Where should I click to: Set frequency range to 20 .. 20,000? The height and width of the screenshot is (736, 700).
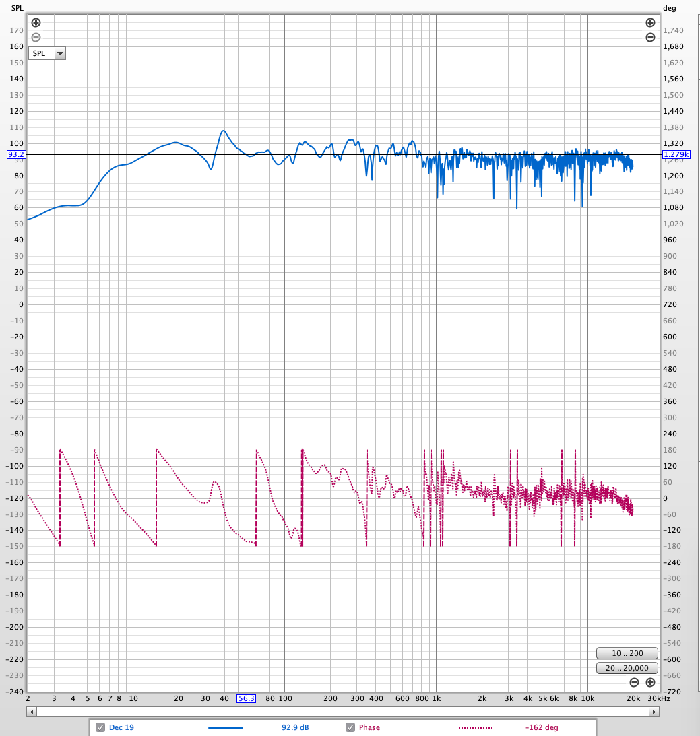coord(627,668)
